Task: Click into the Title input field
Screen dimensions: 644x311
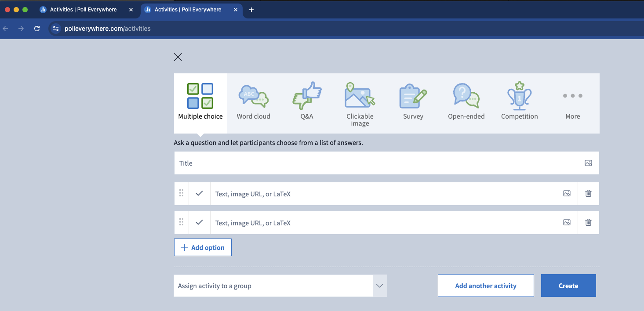Action: pos(378,163)
